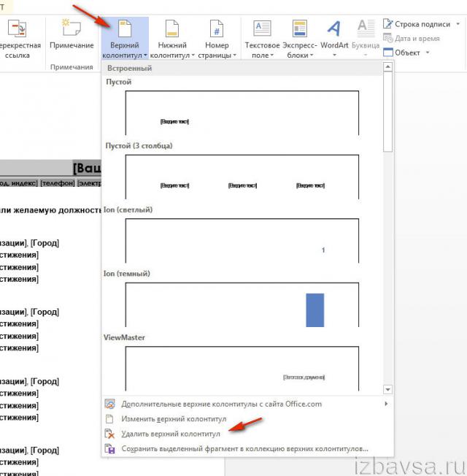Image resolution: width=467 pixels, height=476 pixels.
Task: Click Дата и время button
Action: pos(417,39)
